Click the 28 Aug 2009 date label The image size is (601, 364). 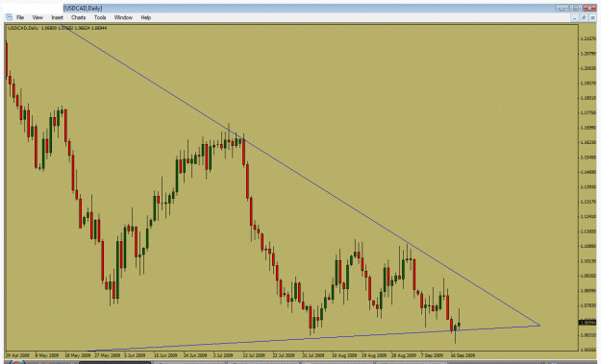404,355
